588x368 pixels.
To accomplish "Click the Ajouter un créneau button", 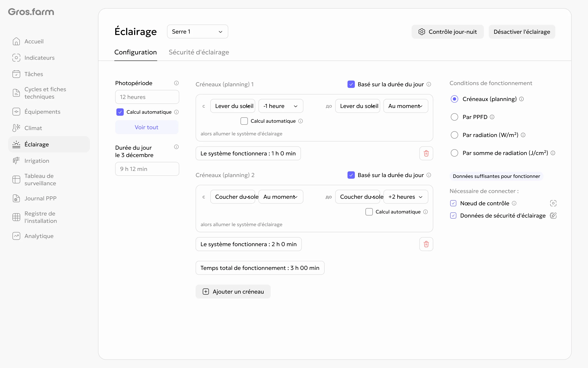I will [x=233, y=292].
